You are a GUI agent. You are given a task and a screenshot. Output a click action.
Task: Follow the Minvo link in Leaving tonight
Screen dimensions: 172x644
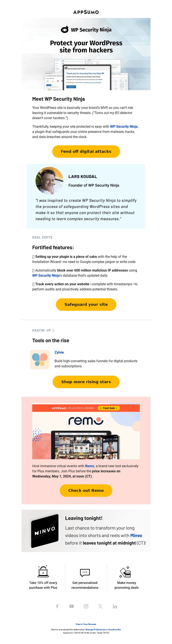coord(136,535)
